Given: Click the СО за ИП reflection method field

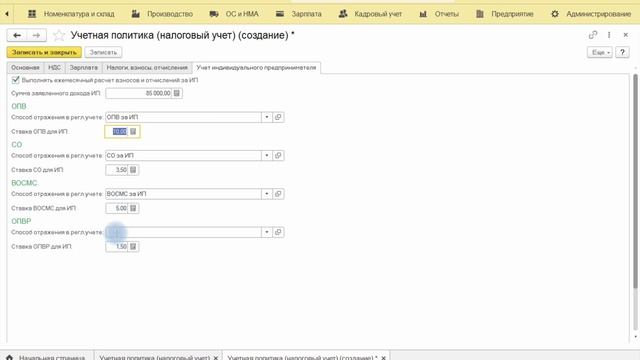Looking at the screenshot, I should point(183,156).
